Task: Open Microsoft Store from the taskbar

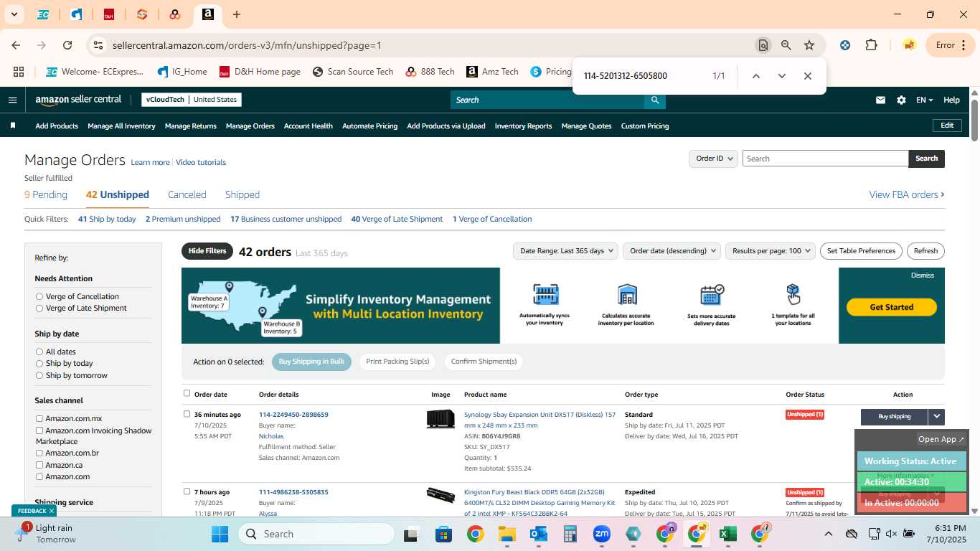Action: click(443, 534)
